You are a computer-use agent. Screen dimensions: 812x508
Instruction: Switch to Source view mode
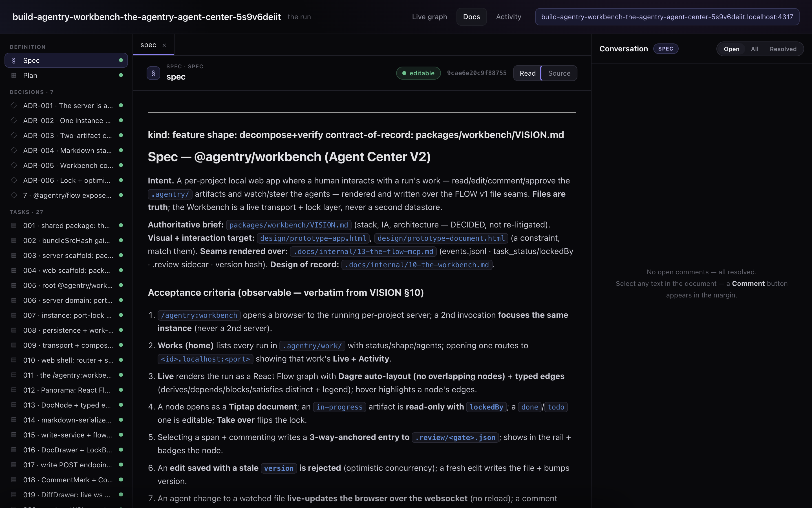click(559, 73)
